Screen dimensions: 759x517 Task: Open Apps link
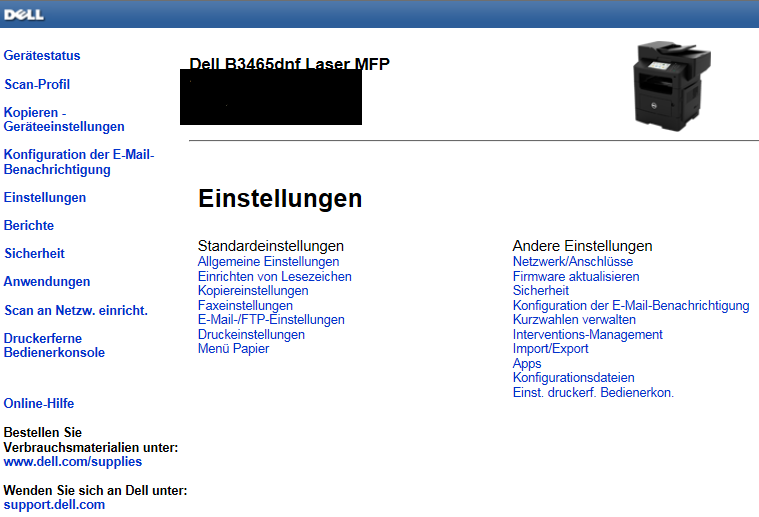pyautogui.click(x=527, y=364)
